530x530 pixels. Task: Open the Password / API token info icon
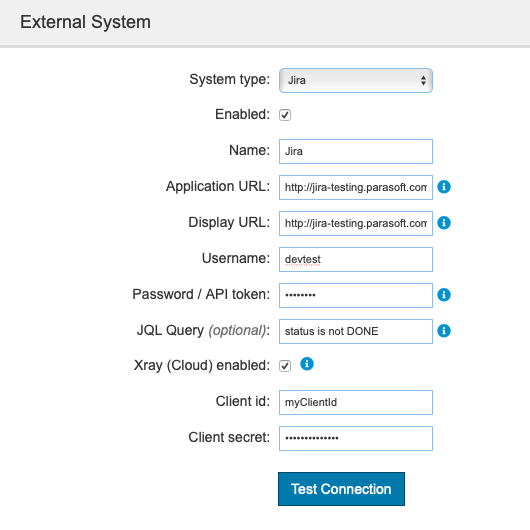coord(444,295)
